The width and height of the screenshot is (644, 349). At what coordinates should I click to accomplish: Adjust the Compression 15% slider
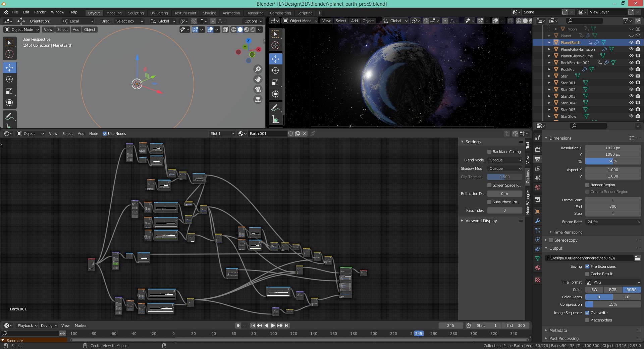613,304
